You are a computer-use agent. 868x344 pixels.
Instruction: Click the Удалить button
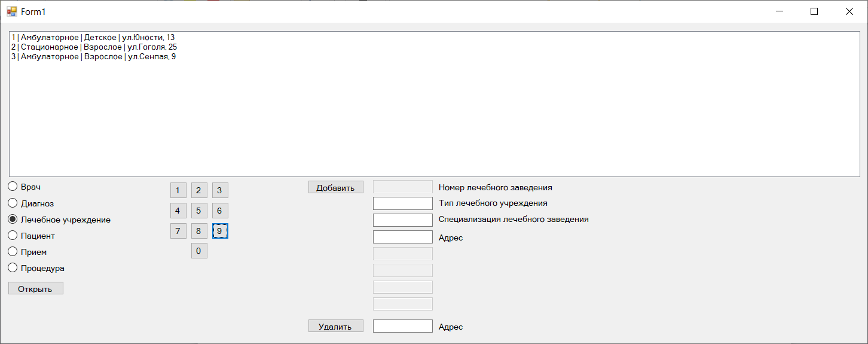(336, 326)
